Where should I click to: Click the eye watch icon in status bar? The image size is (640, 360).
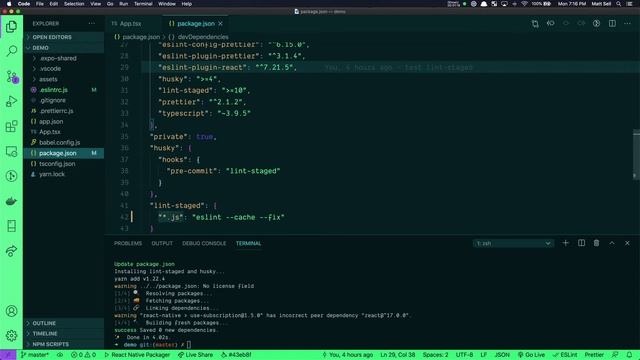tap(60, 355)
